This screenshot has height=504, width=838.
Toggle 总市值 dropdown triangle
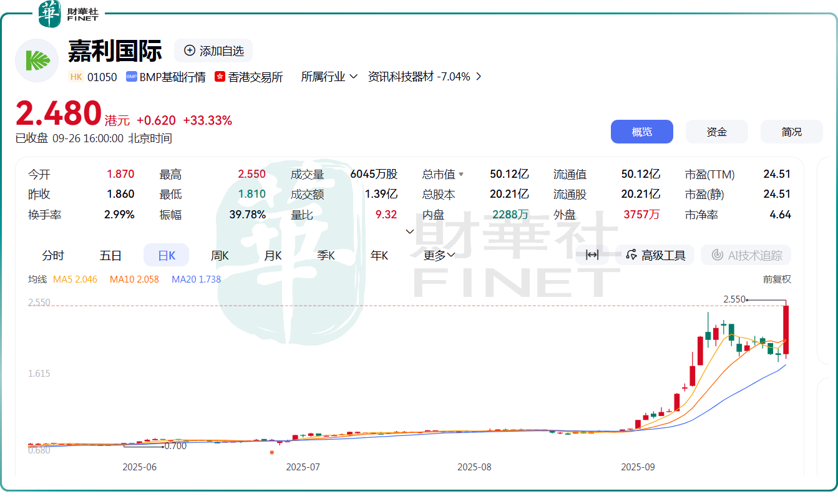461,175
